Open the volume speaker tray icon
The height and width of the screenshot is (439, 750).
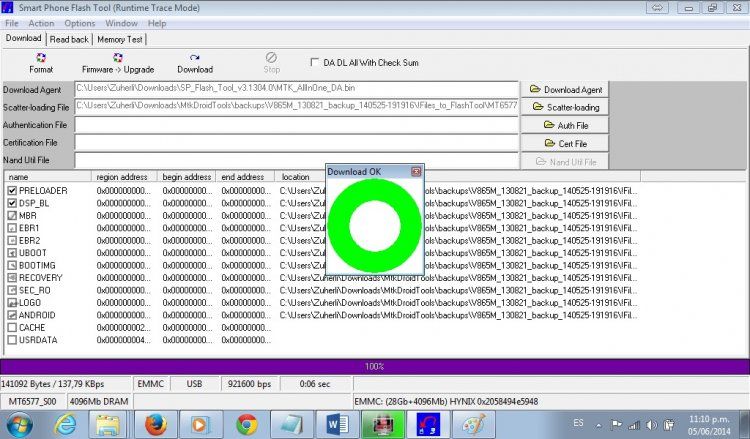tap(651, 425)
